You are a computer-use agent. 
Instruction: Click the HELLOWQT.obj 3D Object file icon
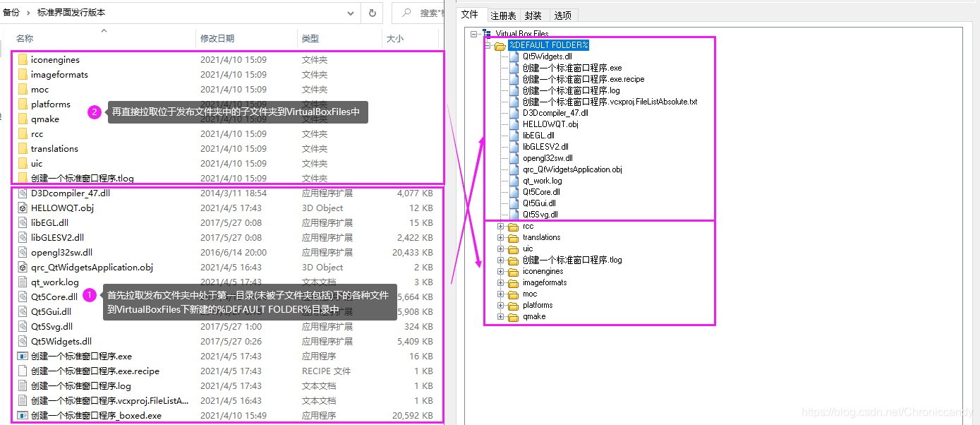click(23, 208)
